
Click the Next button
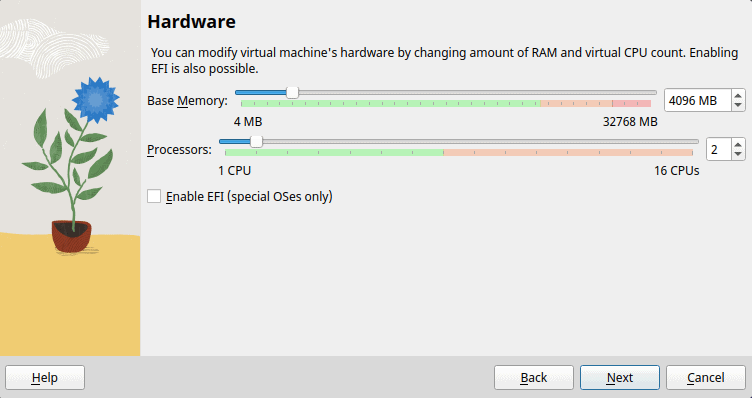[620, 377]
